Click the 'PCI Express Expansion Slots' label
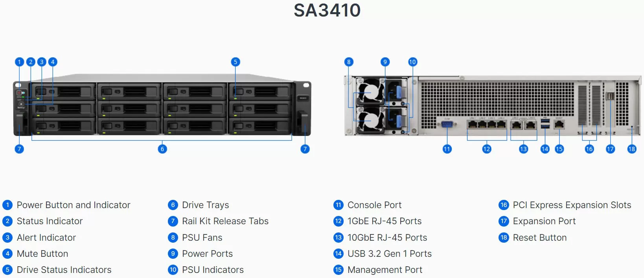The width and height of the screenshot is (644, 278). coord(572,205)
